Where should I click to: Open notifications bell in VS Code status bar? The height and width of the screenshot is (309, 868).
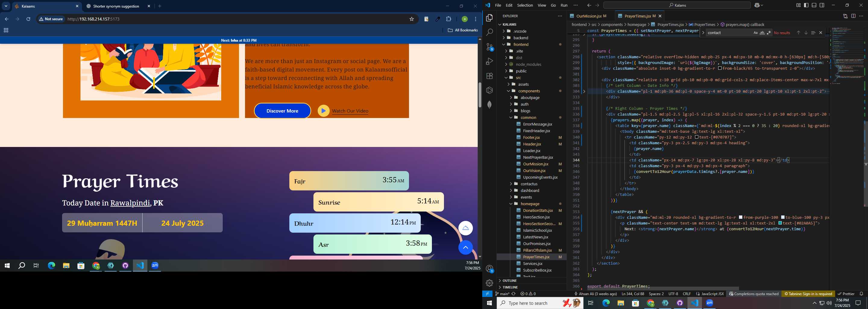coord(861,294)
